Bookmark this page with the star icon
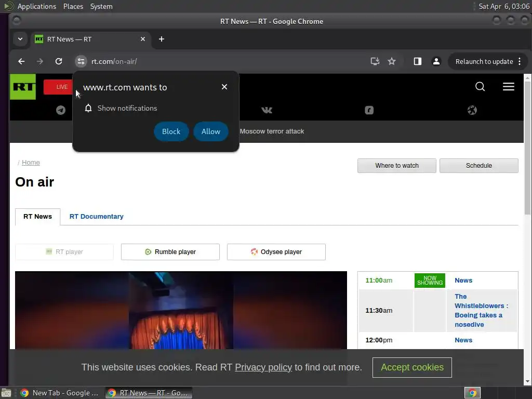The height and width of the screenshot is (399, 532). pyautogui.click(x=392, y=61)
